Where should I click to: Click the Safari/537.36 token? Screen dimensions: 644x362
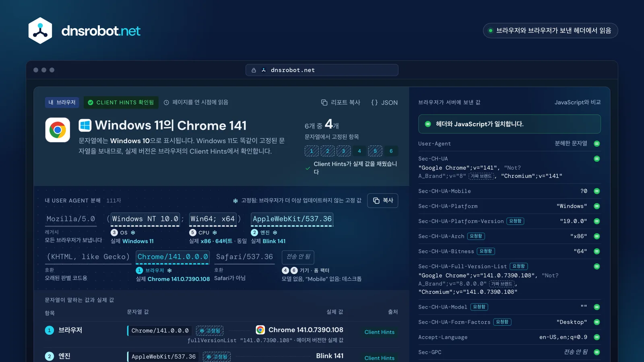click(244, 257)
